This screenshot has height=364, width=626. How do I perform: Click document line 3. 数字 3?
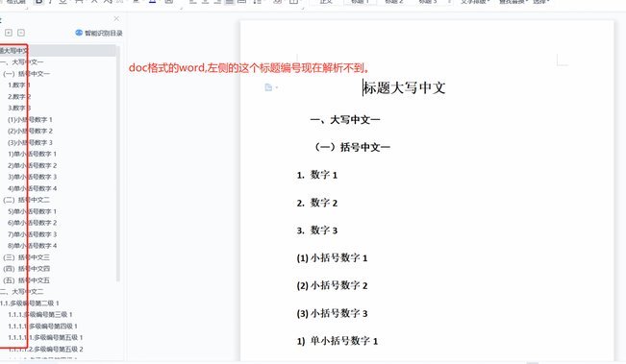pos(317,231)
